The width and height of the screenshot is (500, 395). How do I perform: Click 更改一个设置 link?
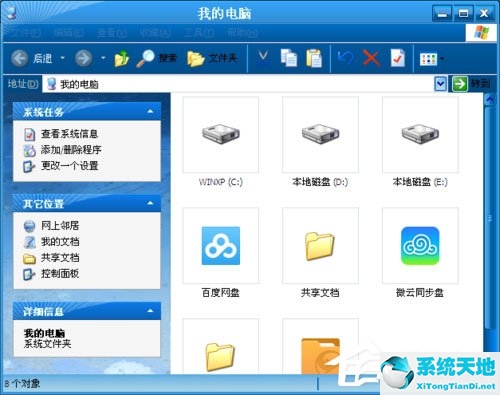tap(69, 166)
